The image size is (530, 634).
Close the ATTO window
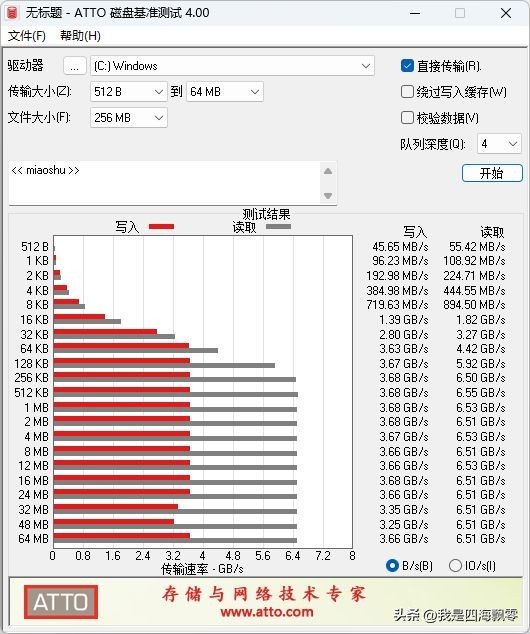[x=506, y=13]
